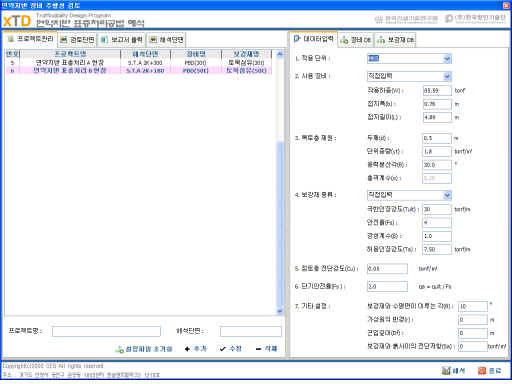The width and height of the screenshot is (512, 384).
Task: Click the 두께(d) input field
Action: coord(437,138)
